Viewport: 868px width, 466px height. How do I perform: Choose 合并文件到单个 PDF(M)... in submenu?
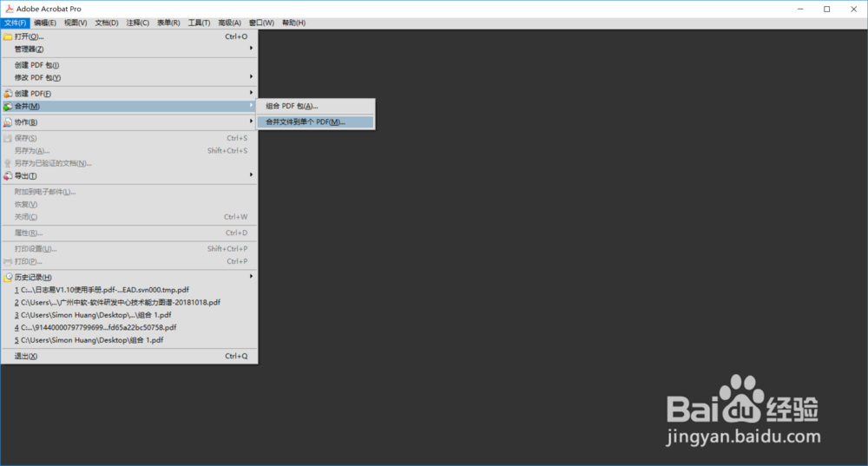pos(316,121)
